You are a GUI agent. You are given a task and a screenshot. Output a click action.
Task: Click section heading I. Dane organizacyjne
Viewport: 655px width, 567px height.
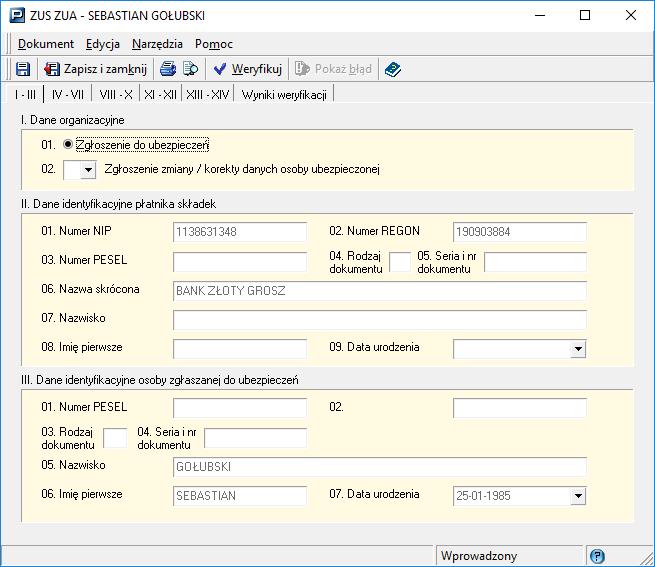[x=73, y=120]
